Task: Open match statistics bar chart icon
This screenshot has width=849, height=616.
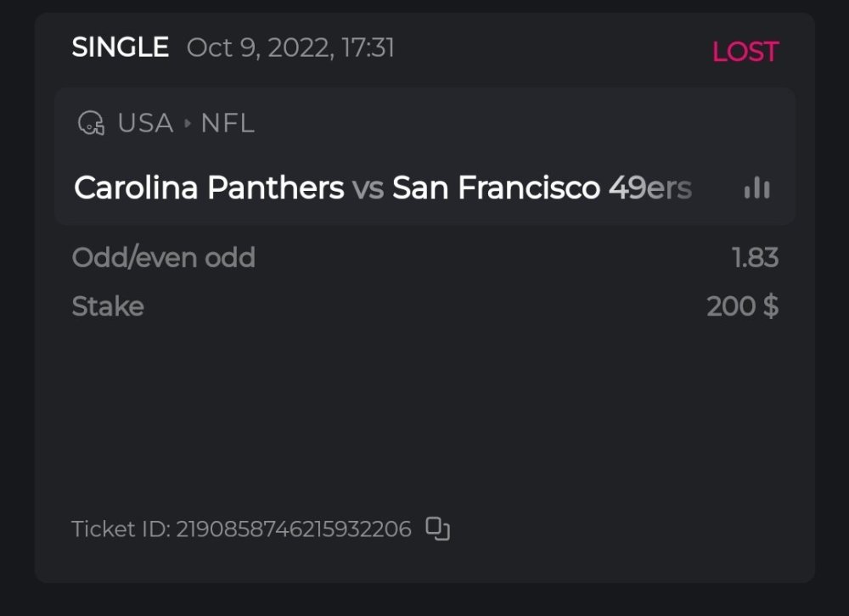Action: coord(756,188)
